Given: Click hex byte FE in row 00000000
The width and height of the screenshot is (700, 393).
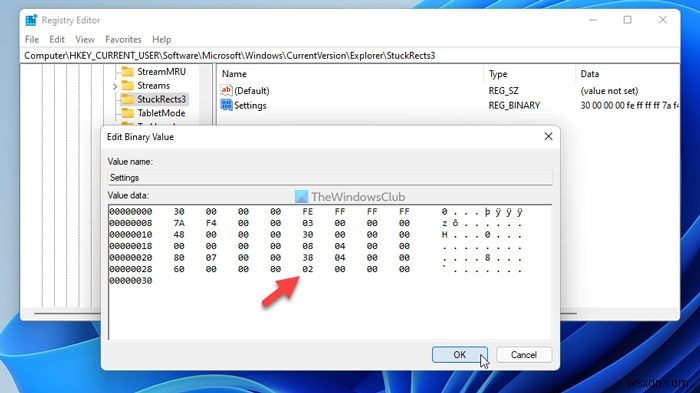Looking at the screenshot, I should coord(308,212).
